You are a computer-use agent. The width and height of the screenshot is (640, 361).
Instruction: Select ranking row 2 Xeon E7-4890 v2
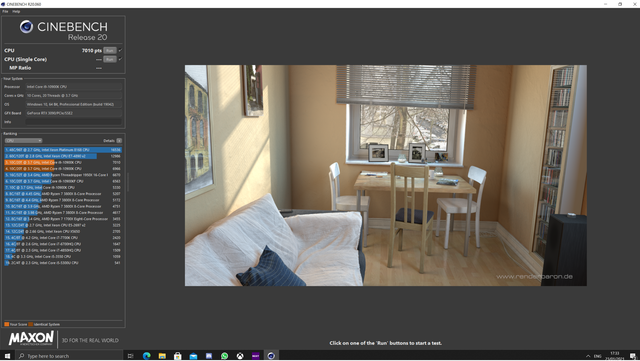click(63, 156)
